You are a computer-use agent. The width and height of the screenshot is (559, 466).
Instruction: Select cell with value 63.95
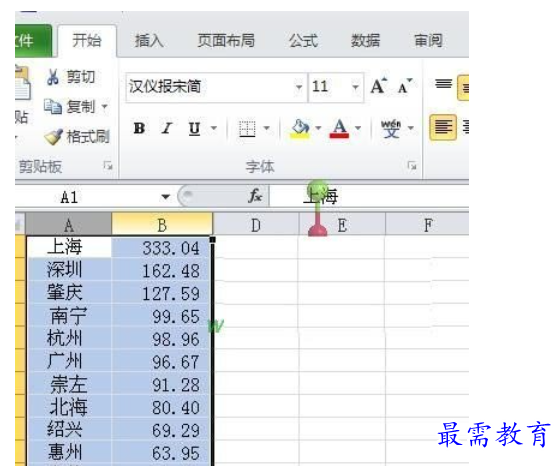pos(161,452)
